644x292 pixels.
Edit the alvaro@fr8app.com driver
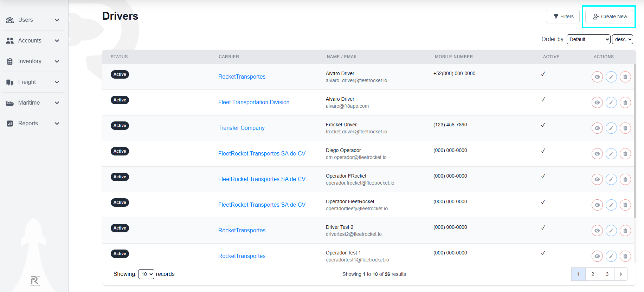click(611, 102)
